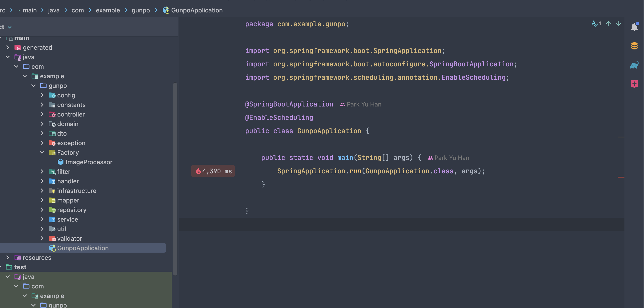Screen dimensions: 644x308
Task: Expand the dto package
Action: point(42,133)
